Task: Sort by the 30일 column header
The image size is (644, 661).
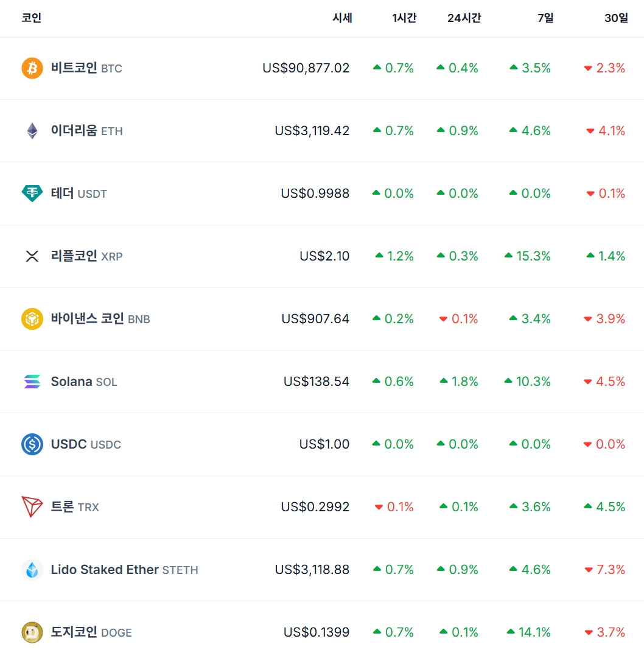Action: coord(616,18)
